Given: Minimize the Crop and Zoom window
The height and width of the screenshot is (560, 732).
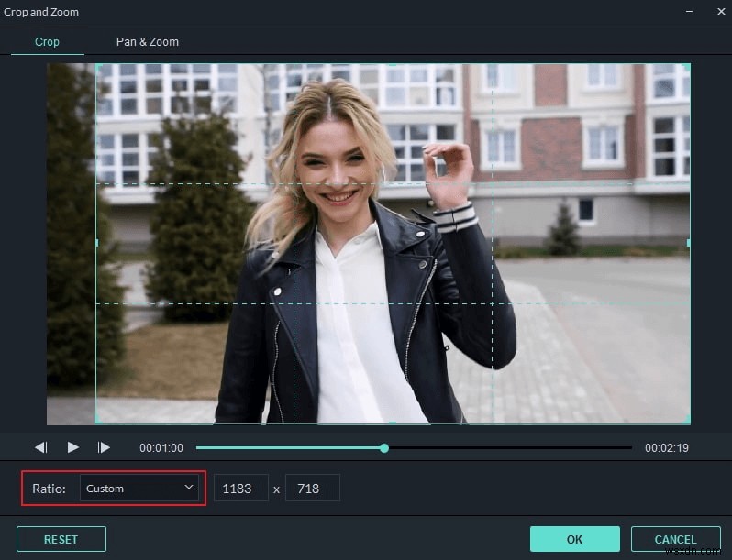Looking at the screenshot, I should click(690, 11).
